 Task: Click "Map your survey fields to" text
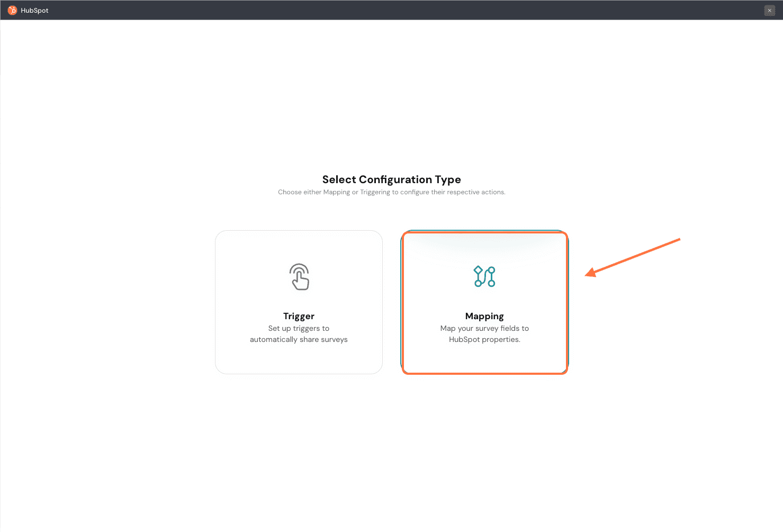click(x=484, y=328)
